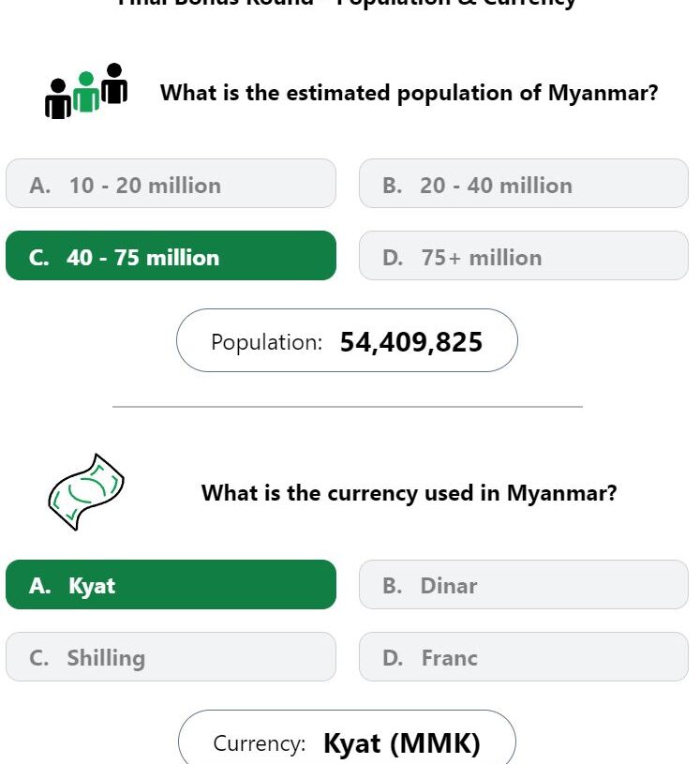
Task: Select answer A. 10 - 20 million
Action: [x=171, y=184]
